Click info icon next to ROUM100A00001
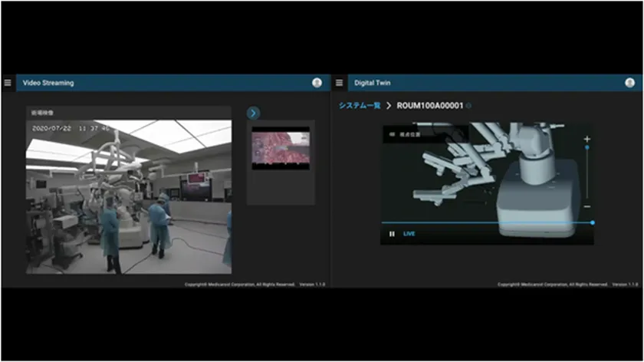Image resolution: width=644 pixels, height=362 pixels. 469,106
